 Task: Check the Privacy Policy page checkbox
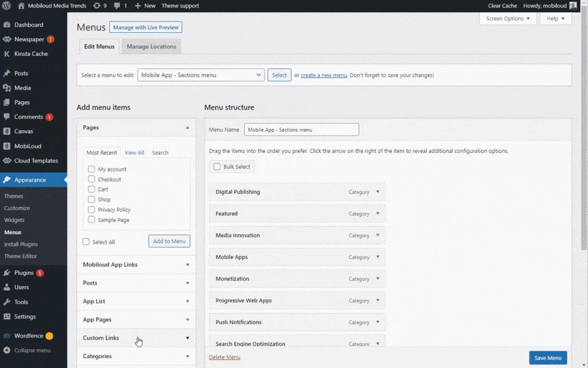tap(91, 209)
